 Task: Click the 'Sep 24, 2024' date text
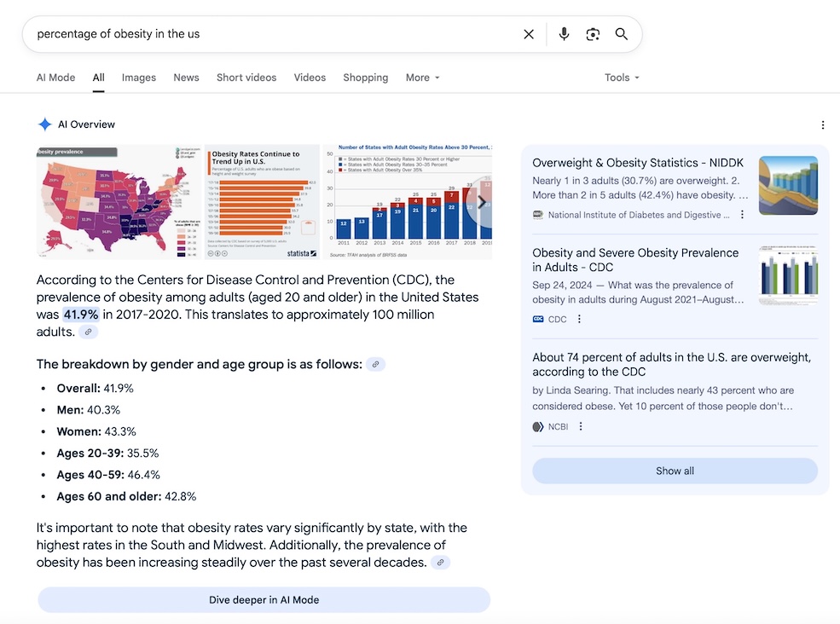tap(562, 285)
